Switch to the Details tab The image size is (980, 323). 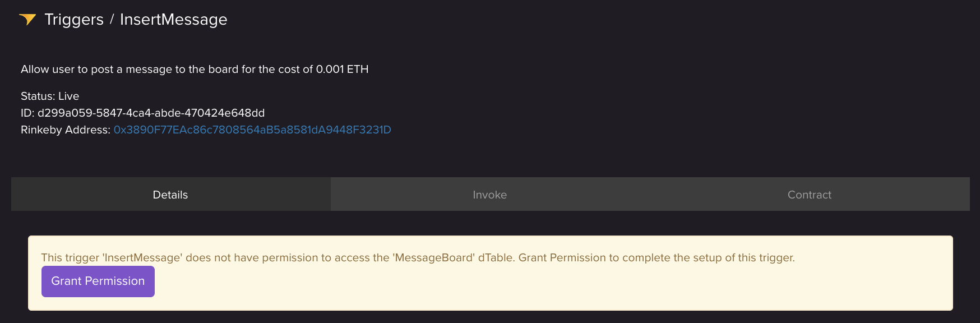point(170,195)
